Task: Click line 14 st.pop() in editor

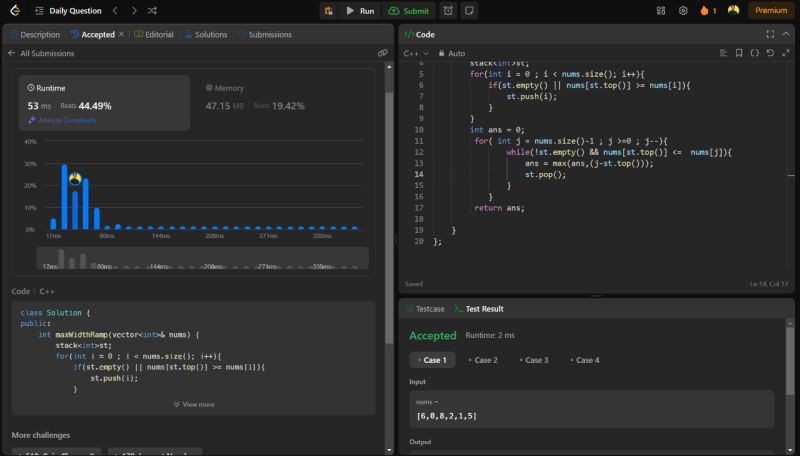Action: click(545, 174)
